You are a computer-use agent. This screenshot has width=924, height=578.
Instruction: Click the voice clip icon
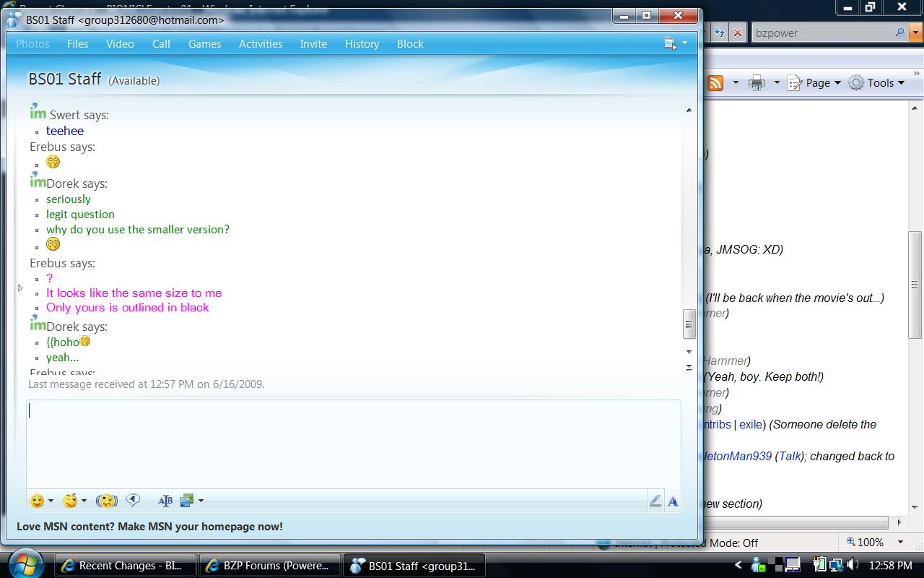click(133, 500)
